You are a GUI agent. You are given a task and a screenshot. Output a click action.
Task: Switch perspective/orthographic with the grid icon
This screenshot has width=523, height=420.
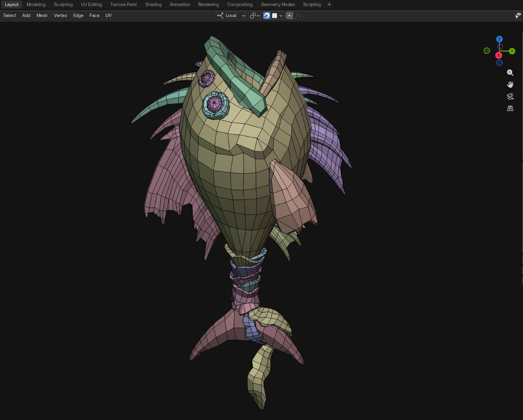[x=510, y=108]
